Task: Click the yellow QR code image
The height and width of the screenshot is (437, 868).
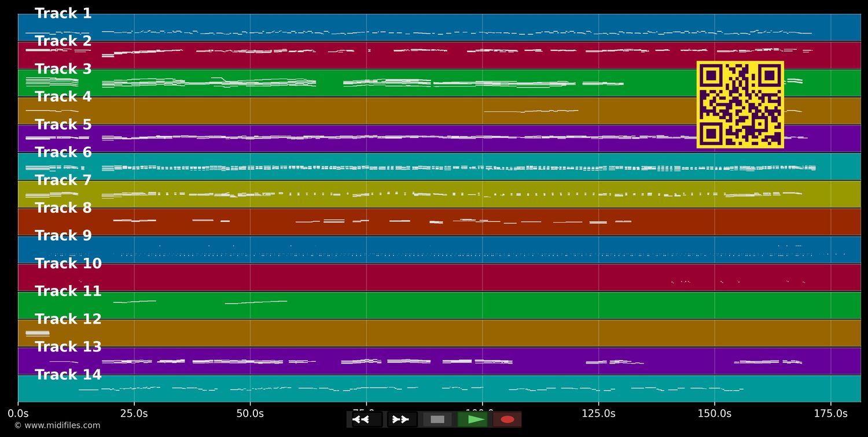Action: (x=740, y=105)
